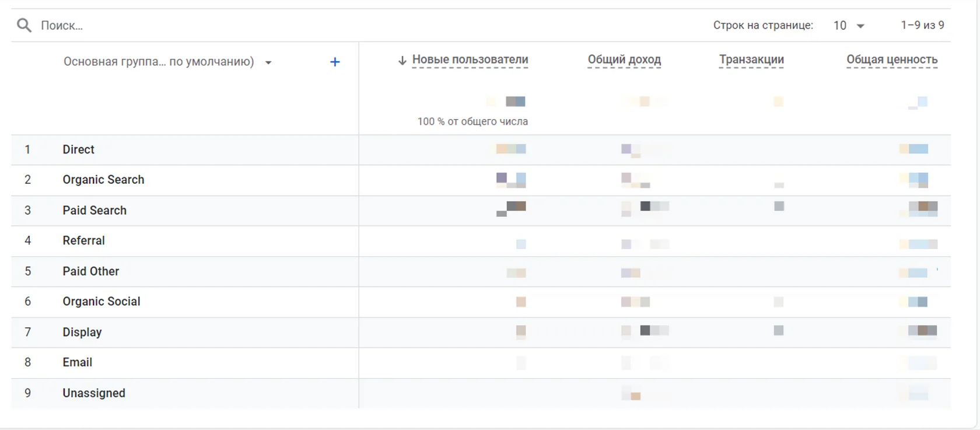
Task: Select the Paid Search row
Action: click(x=481, y=211)
